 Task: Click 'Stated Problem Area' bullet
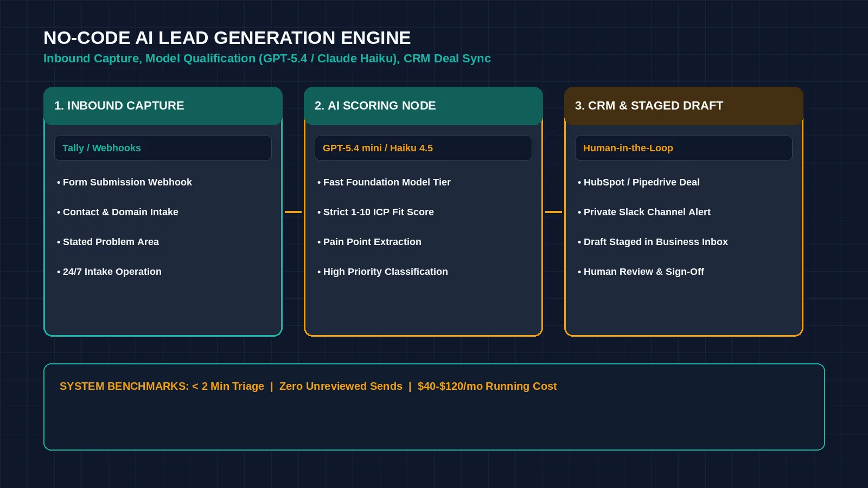(x=108, y=242)
